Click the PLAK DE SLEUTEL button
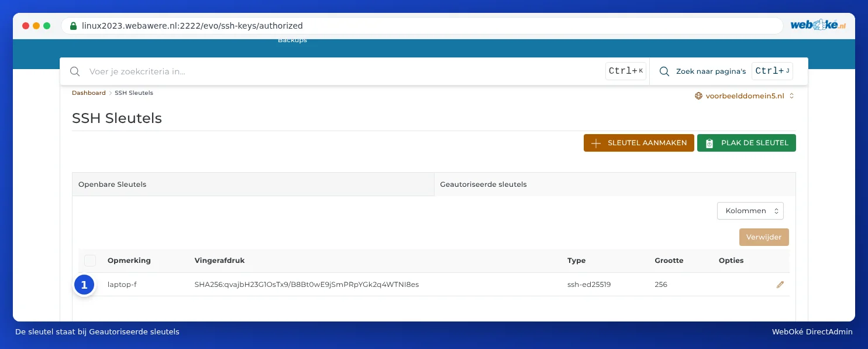 [746, 143]
